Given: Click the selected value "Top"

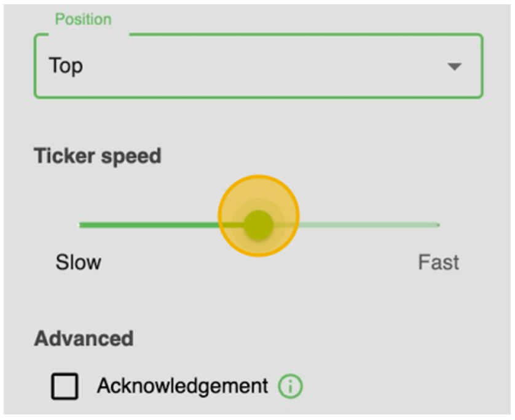Looking at the screenshot, I should coord(66,66).
